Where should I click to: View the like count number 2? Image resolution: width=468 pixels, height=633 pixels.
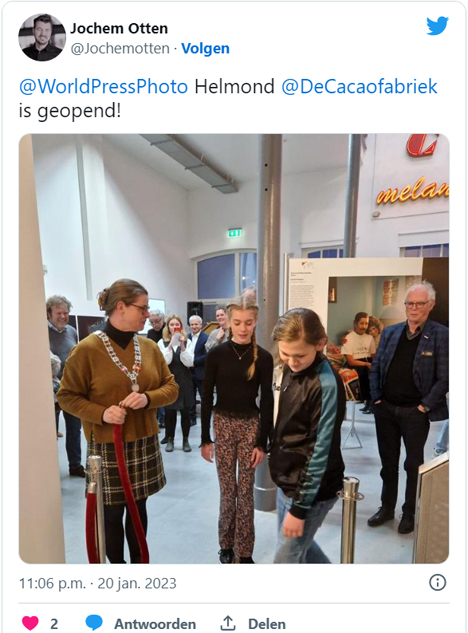[54, 624]
